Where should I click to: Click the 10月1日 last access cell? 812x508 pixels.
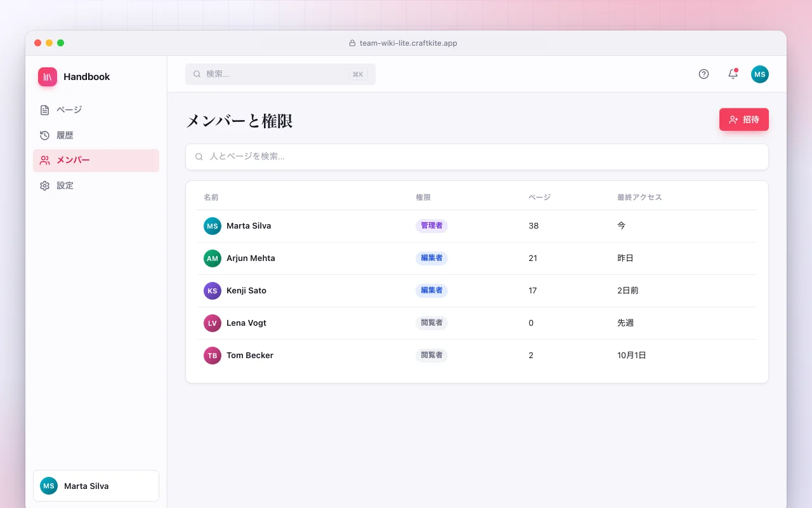click(x=632, y=356)
